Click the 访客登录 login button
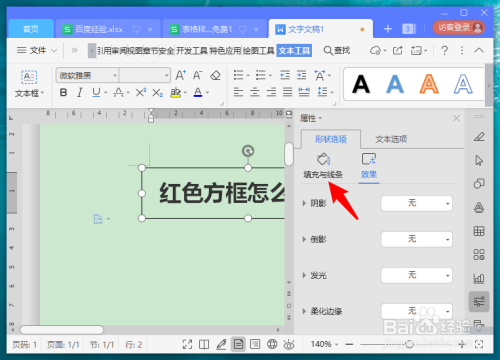The width and height of the screenshot is (500, 360). pyautogui.click(x=459, y=28)
